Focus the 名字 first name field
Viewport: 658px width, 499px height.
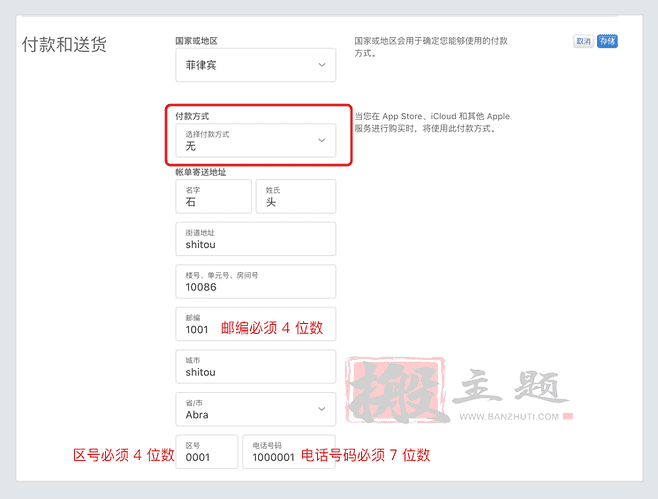coord(213,196)
